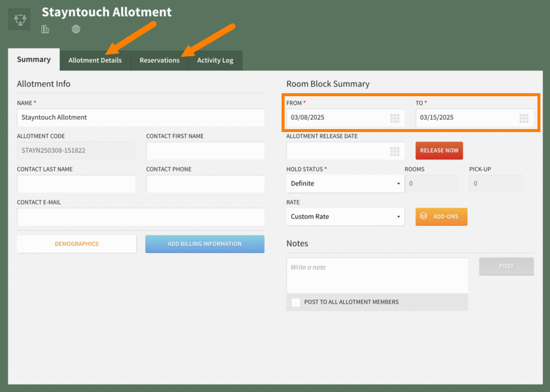Click the travel agent globe icon

(76, 29)
